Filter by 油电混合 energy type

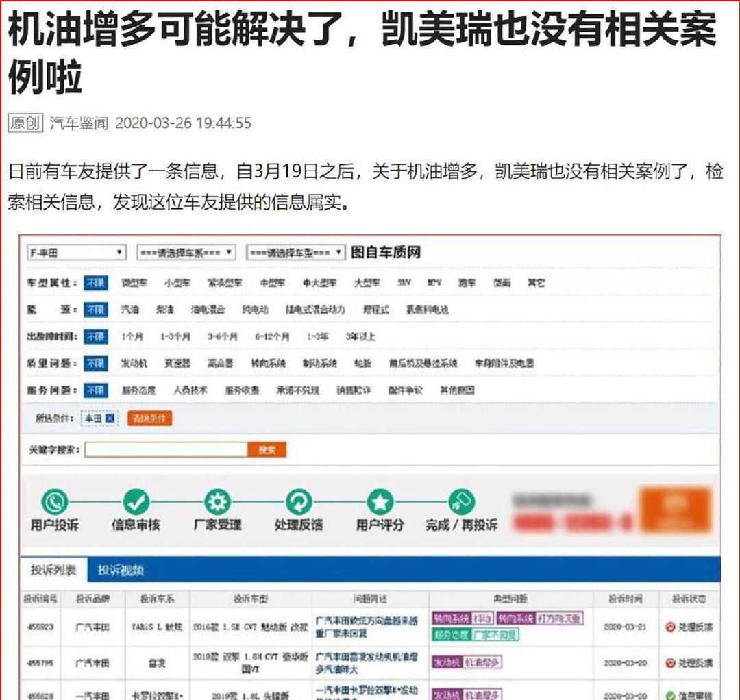point(208,310)
